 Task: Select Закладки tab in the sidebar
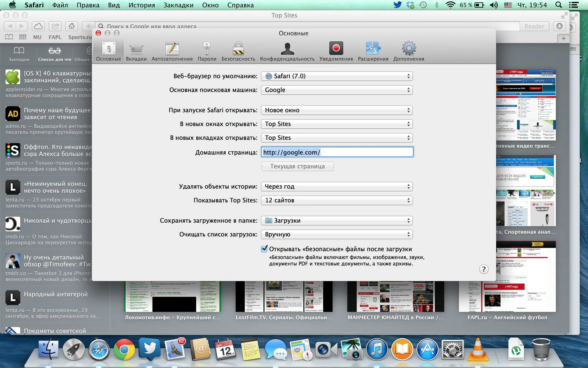click(19, 54)
